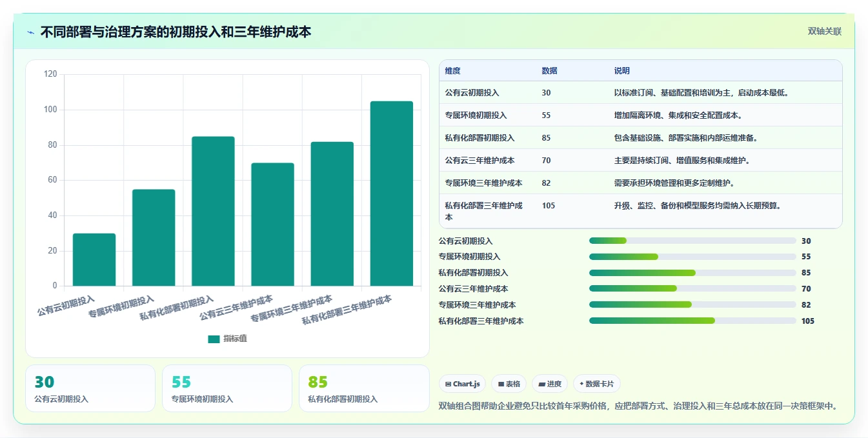The image size is (868, 438).
Task: Click the 专属环境初期投入 progress bar
Action: point(692,257)
